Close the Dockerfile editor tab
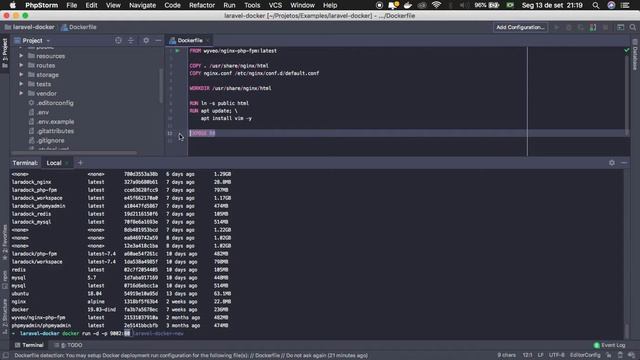This screenshot has height=360, width=640. click(x=207, y=40)
